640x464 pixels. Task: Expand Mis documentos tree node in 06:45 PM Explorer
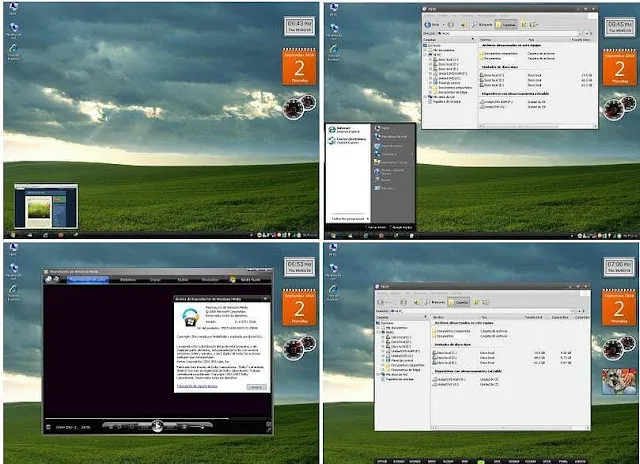tap(425, 50)
